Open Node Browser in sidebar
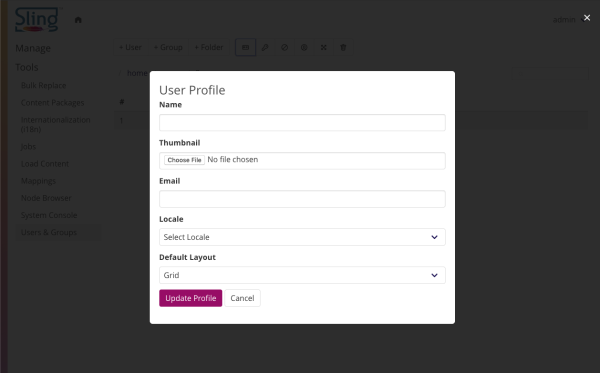 click(46, 198)
